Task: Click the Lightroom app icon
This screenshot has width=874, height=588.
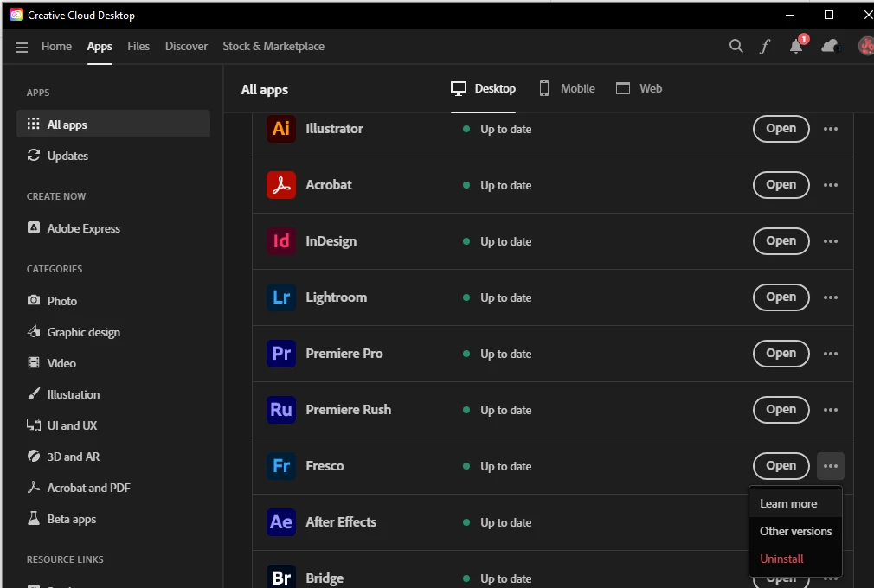Action: (x=281, y=297)
